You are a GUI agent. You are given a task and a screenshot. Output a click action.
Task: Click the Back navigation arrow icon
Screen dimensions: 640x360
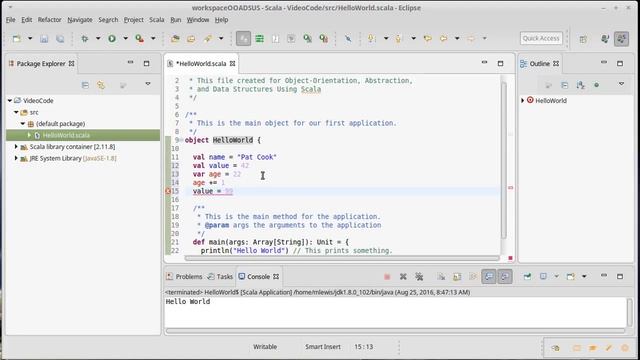coord(443,39)
